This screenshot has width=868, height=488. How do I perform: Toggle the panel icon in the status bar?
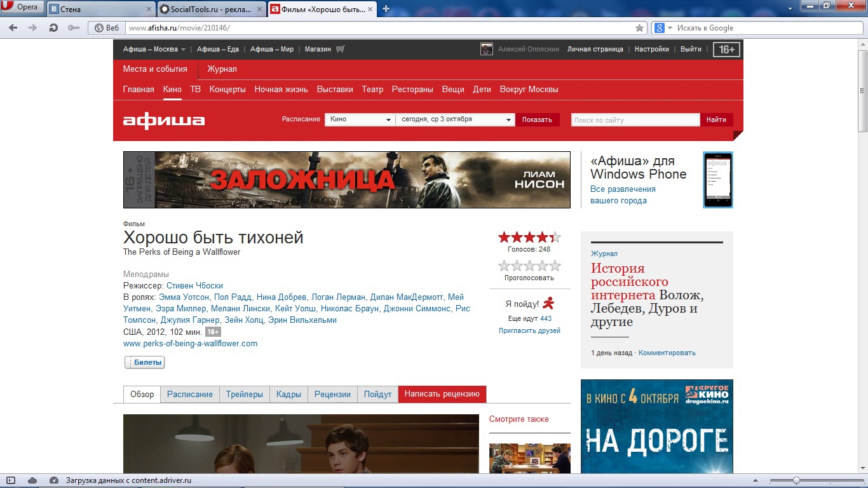coord(11,480)
